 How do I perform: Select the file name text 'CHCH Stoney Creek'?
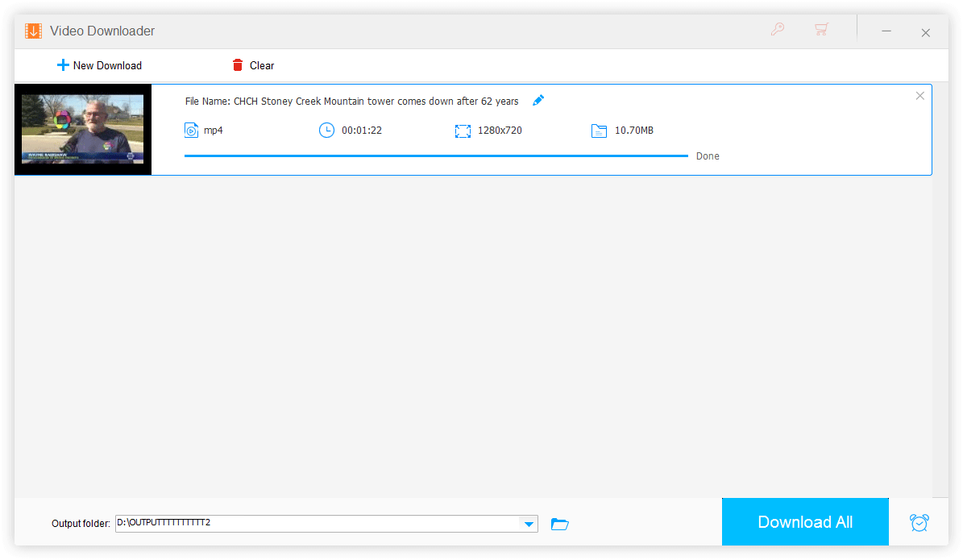pyautogui.click(x=277, y=102)
